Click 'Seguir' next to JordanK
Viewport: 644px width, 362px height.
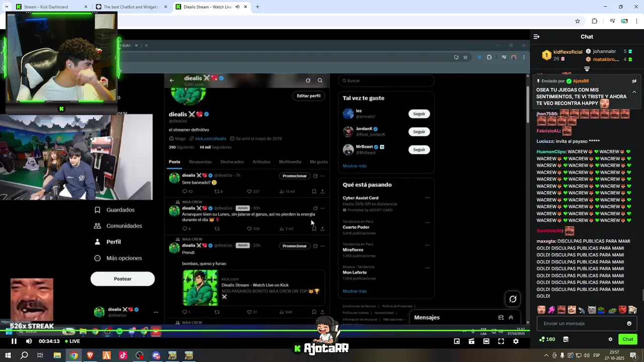point(419,132)
